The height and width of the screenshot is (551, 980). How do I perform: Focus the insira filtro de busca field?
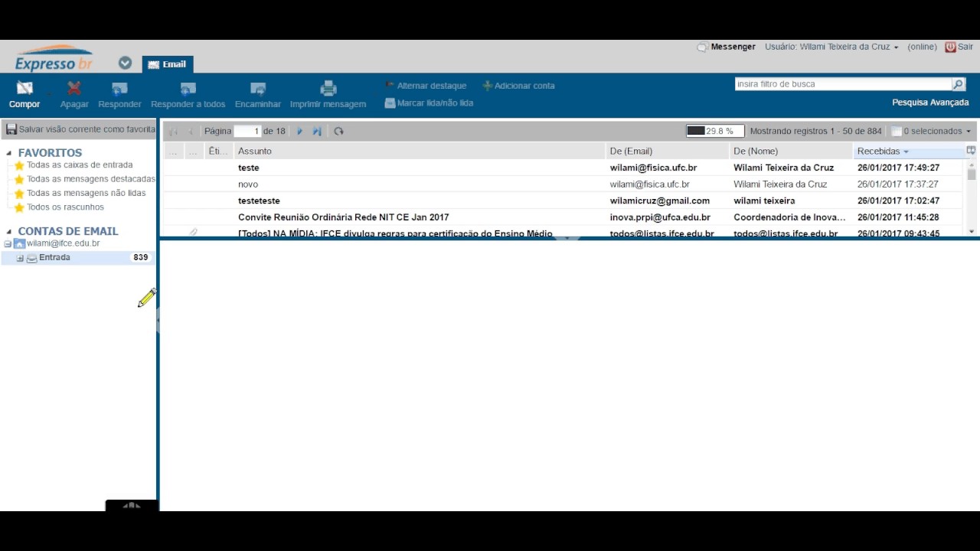pos(843,84)
